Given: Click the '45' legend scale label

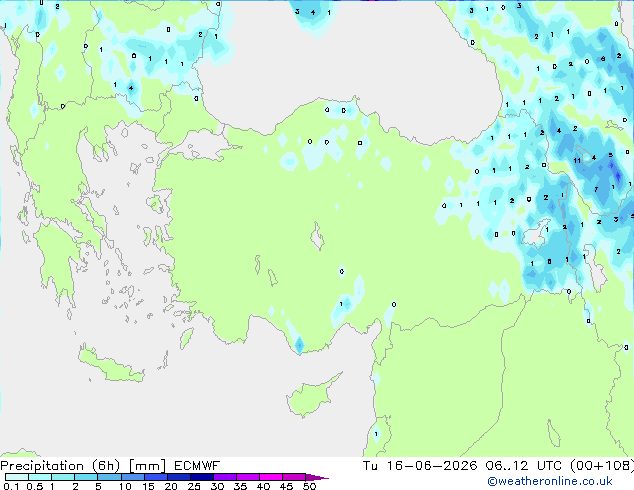Looking at the screenshot, I should (x=286, y=486).
